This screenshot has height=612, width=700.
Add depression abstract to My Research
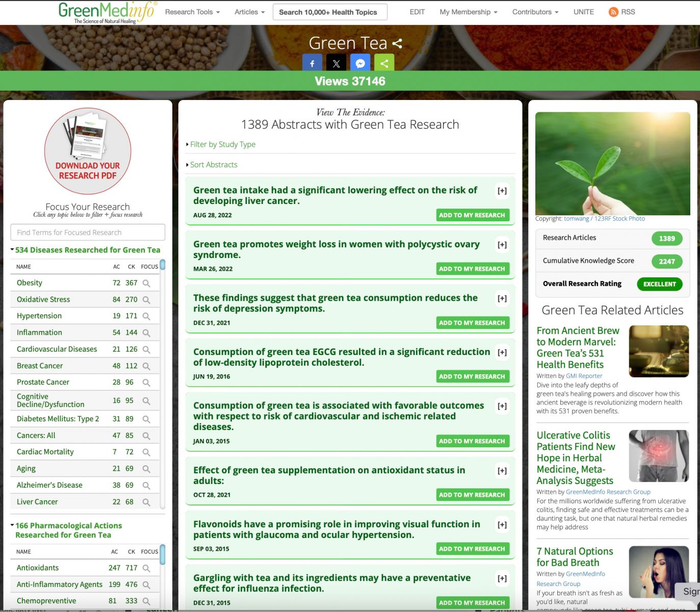pyautogui.click(x=473, y=323)
